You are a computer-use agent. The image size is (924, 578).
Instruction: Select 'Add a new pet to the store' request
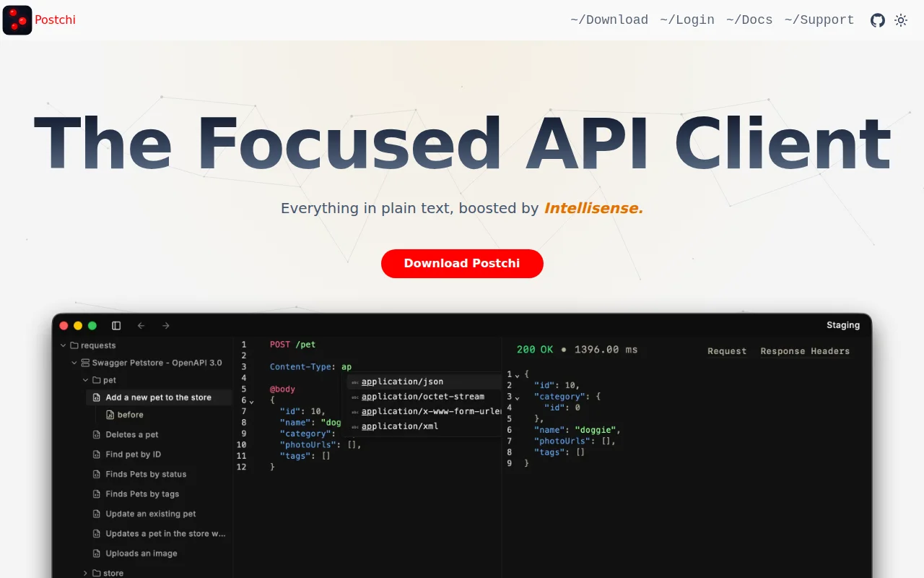pyautogui.click(x=159, y=397)
